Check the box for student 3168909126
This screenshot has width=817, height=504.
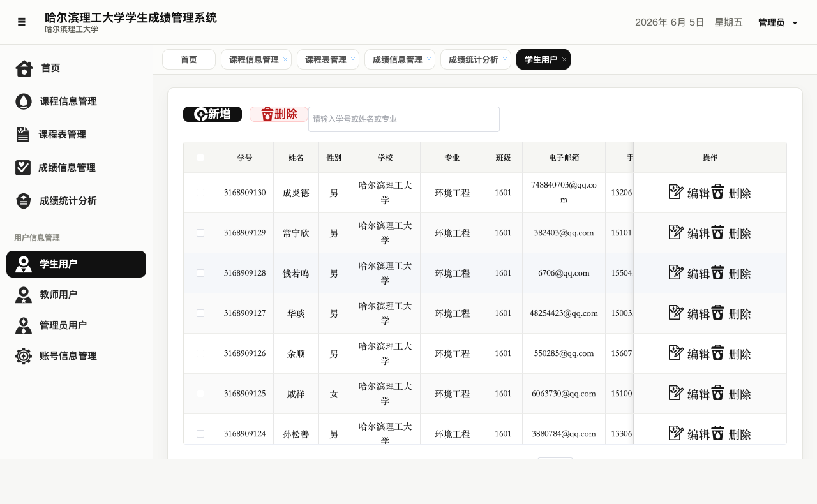[200, 353]
